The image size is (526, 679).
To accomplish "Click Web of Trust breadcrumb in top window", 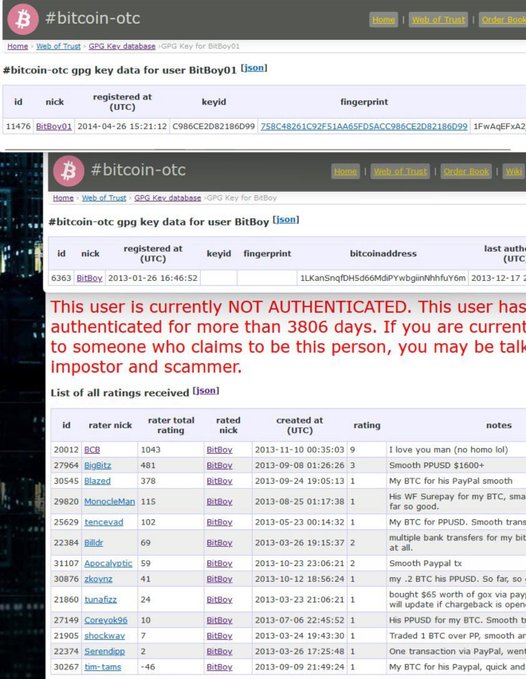I will click(x=58, y=46).
